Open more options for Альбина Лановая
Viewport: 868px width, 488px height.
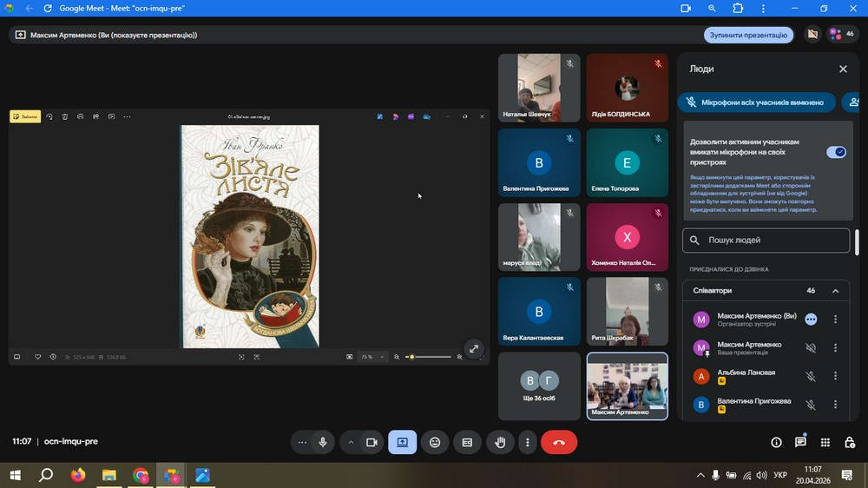835,376
